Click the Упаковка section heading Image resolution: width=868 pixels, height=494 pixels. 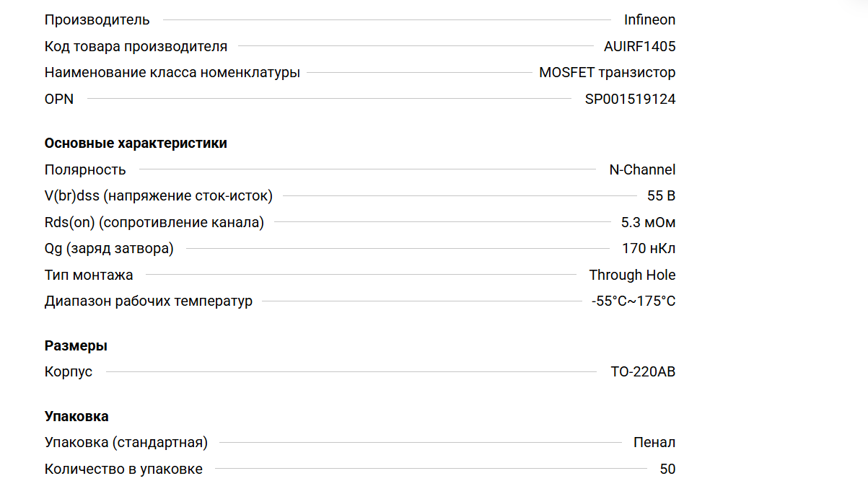pos(76,417)
